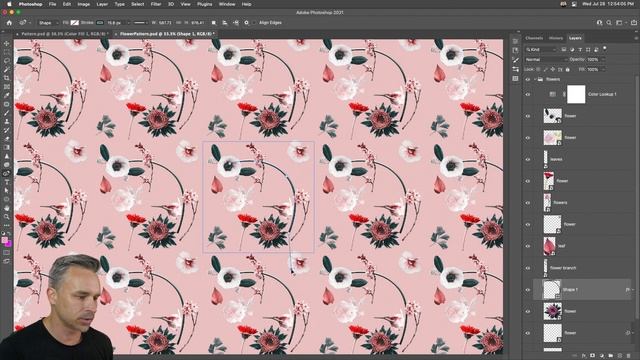This screenshot has width=640, height=360.
Task: Click the shape width W field
Action: pos(165,23)
